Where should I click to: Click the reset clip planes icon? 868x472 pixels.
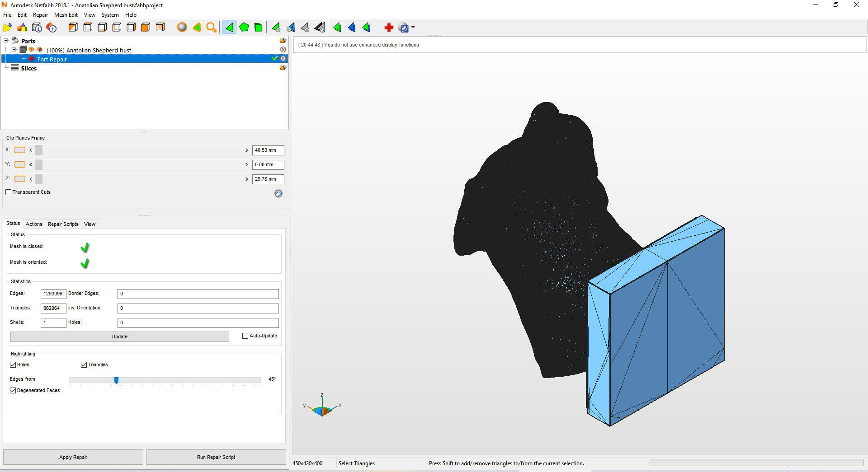point(278,193)
